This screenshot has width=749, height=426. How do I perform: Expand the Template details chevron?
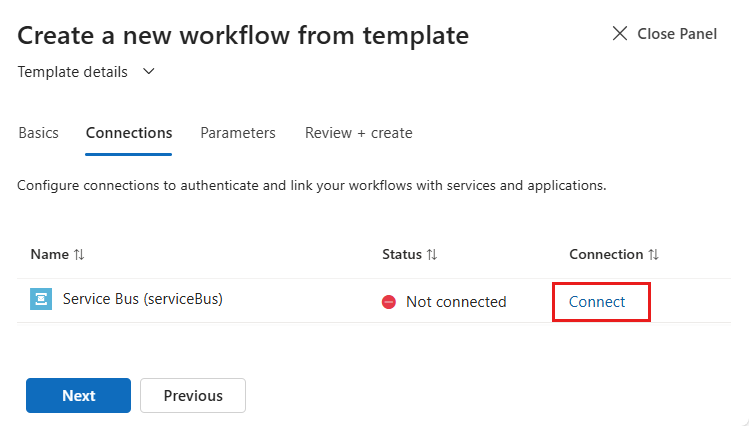pyautogui.click(x=149, y=72)
